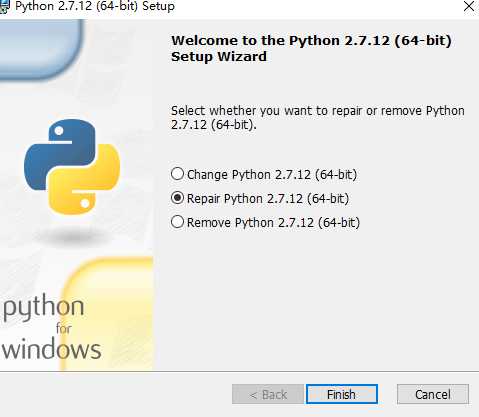This screenshot has width=479, height=417.
Task: Click the 'Python 2.7.12 (64-bit) Setup' title text
Action: [x=95, y=7]
